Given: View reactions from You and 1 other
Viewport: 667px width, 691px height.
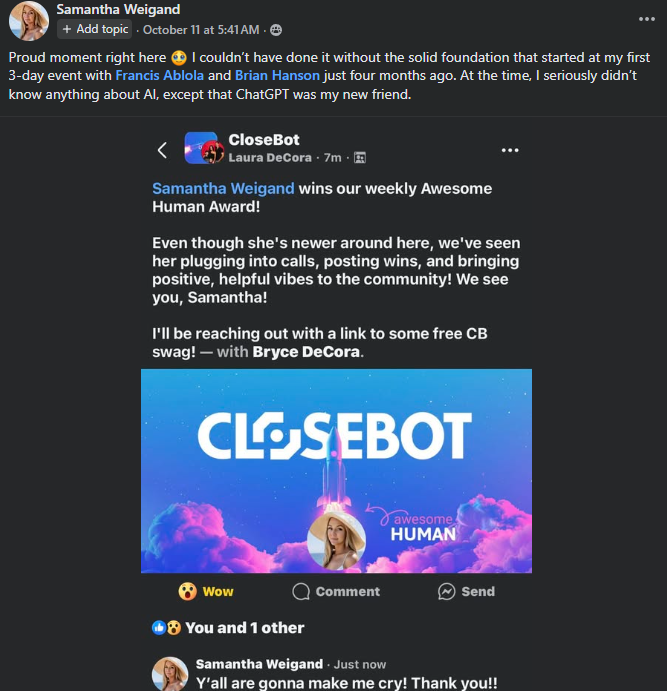Looking at the screenshot, I should 244,628.
